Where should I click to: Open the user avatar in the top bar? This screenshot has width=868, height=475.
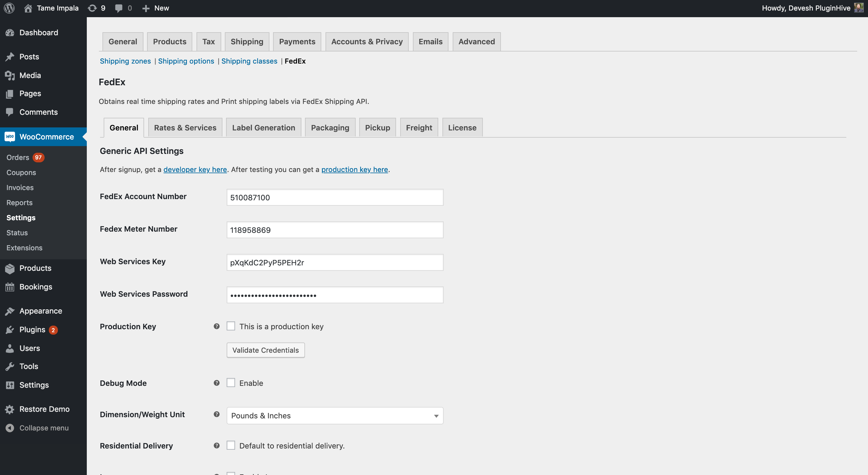point(859,8)
